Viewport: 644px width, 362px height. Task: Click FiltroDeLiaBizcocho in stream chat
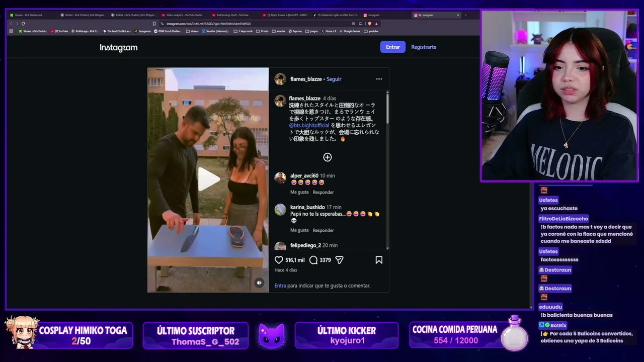pyautogui.click(x=563, y=219)
